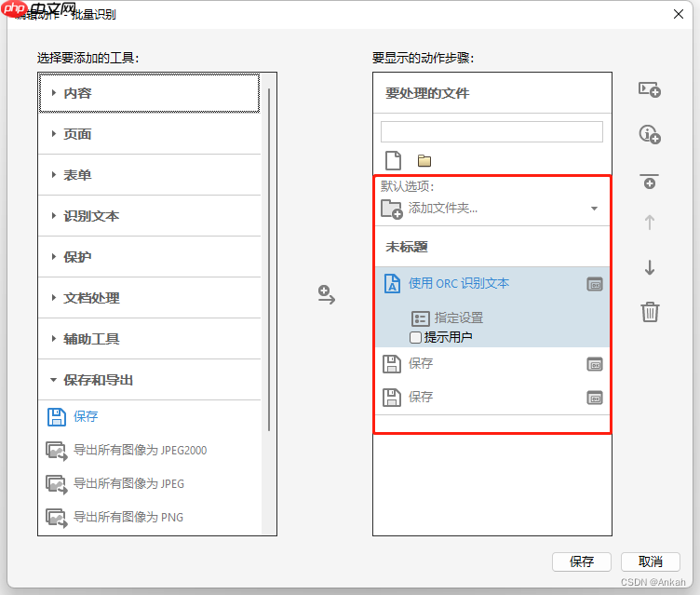Viewport: 700px width, 595px height.
Task: Click floppy icon of first 保存 step
Action: pos(392,364)
